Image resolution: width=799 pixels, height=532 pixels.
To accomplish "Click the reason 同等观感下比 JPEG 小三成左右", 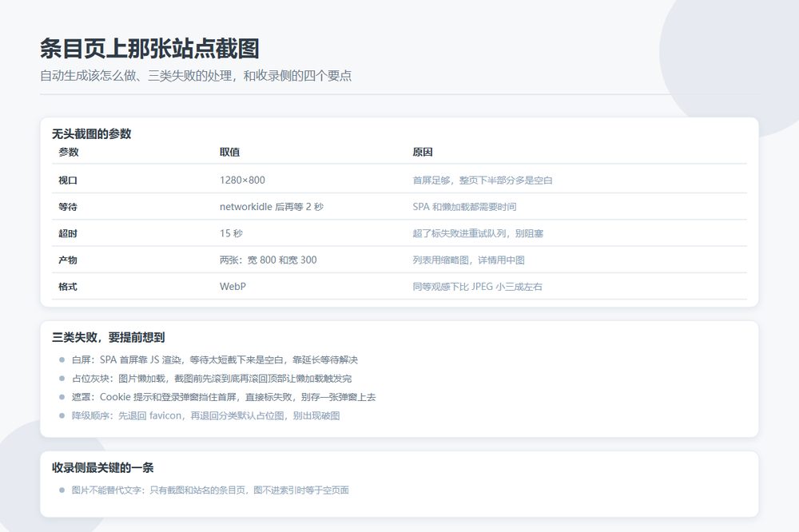I will click(478, 287).
